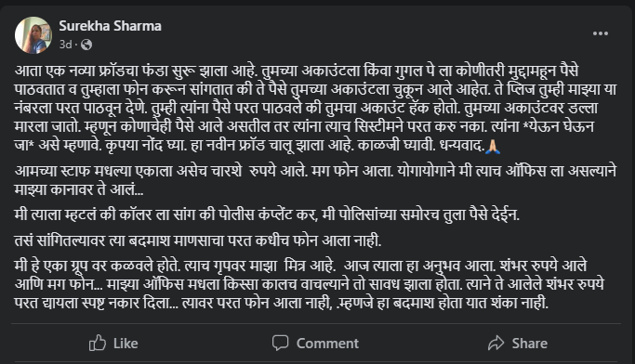Click the Comment button label

327,344
